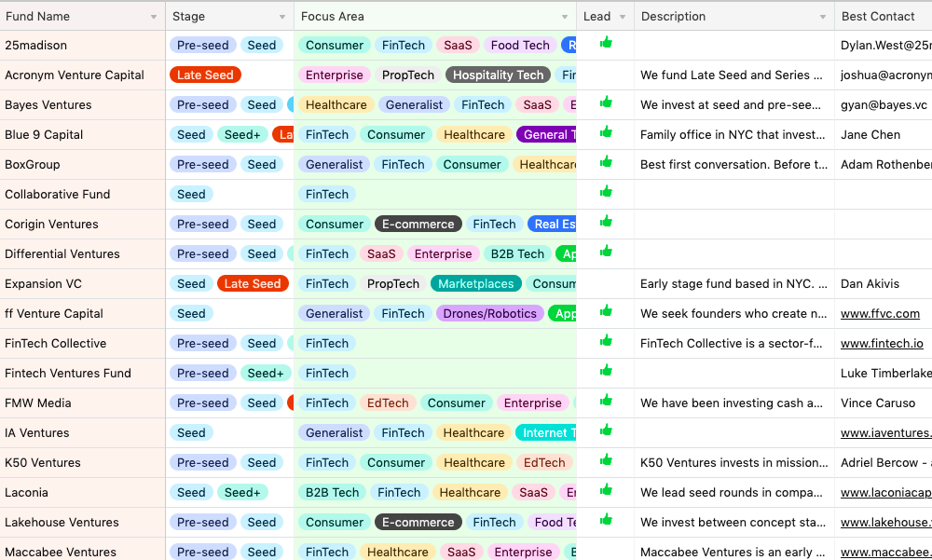
Task: Toggle the Lead thumbs-up for IA Ventures
Action: click(606, 430)
